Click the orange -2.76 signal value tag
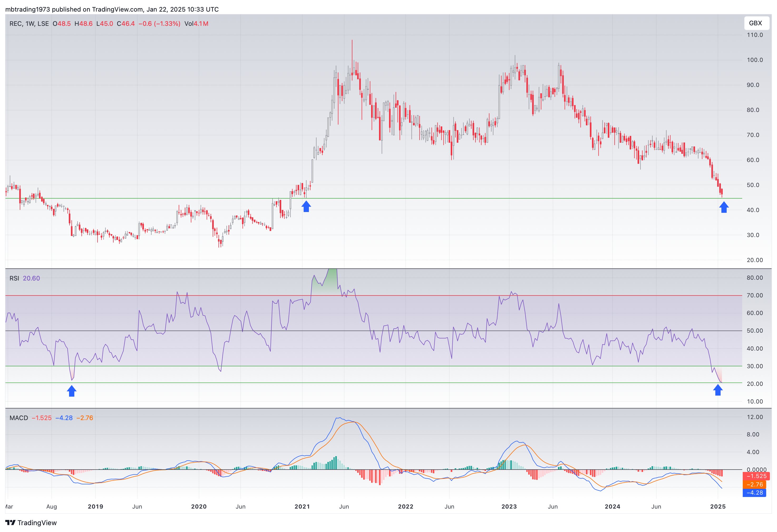 [x=755, y=485]
